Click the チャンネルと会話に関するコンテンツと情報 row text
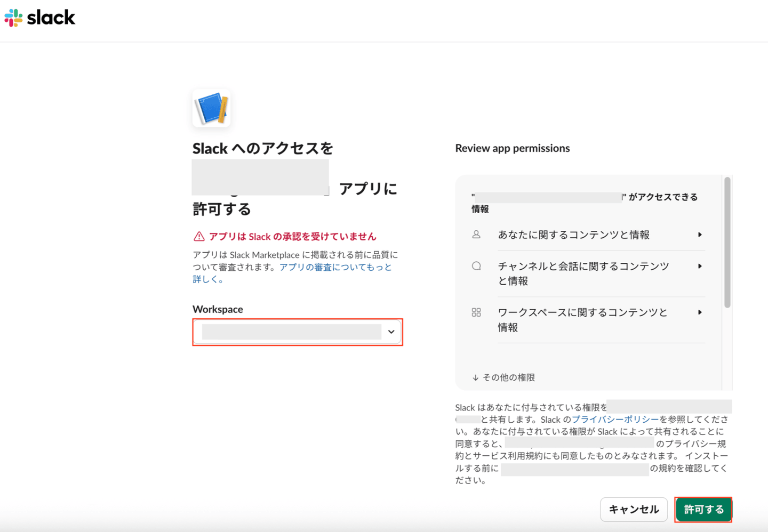 [x=583, y=273]
